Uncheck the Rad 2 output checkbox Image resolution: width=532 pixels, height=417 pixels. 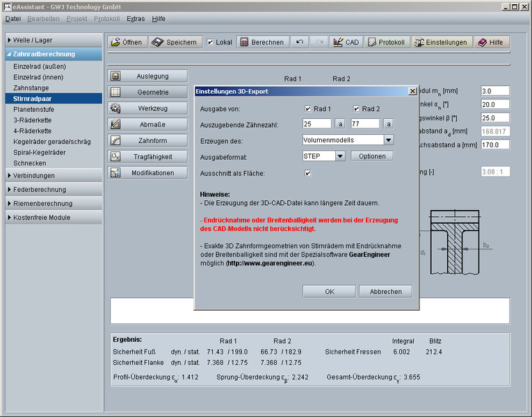pos(356,108)
